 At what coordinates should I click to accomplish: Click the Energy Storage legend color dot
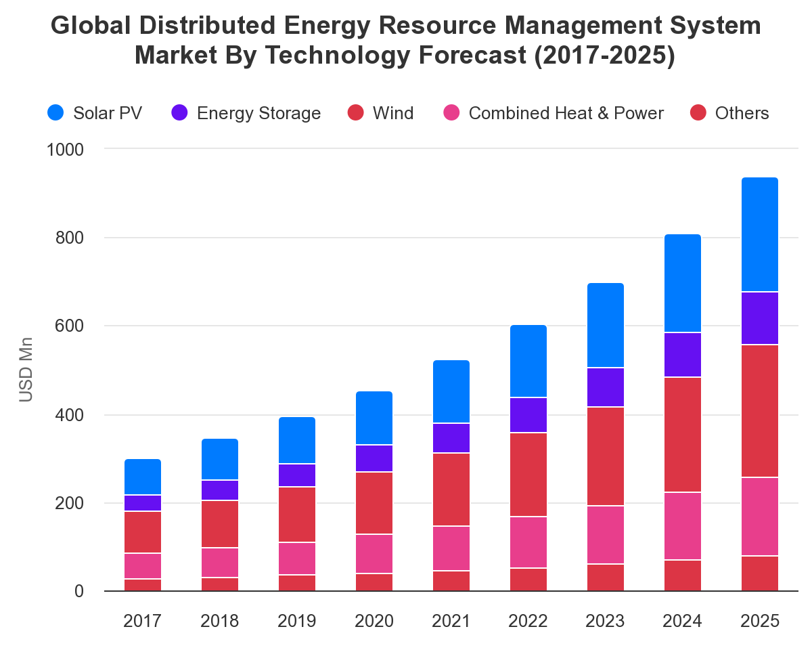pos(179,113)
